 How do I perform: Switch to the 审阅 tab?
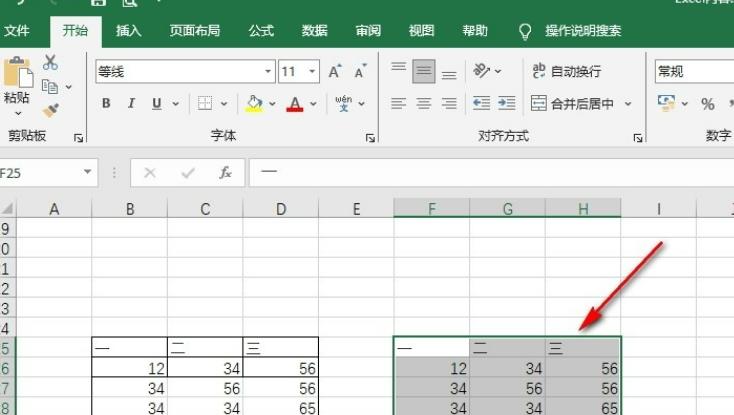coord(368,31)
